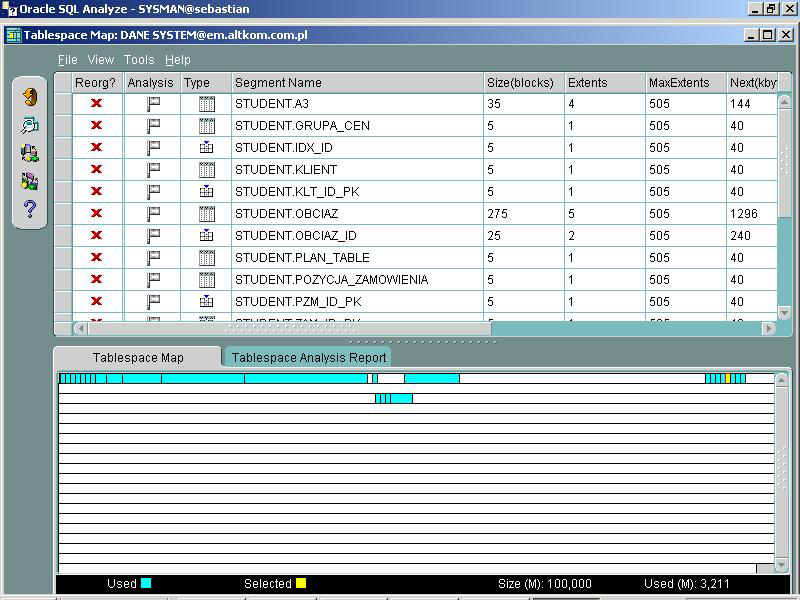Sort by Analysis column header
This screenshot has height=600, width=800.
152,83
